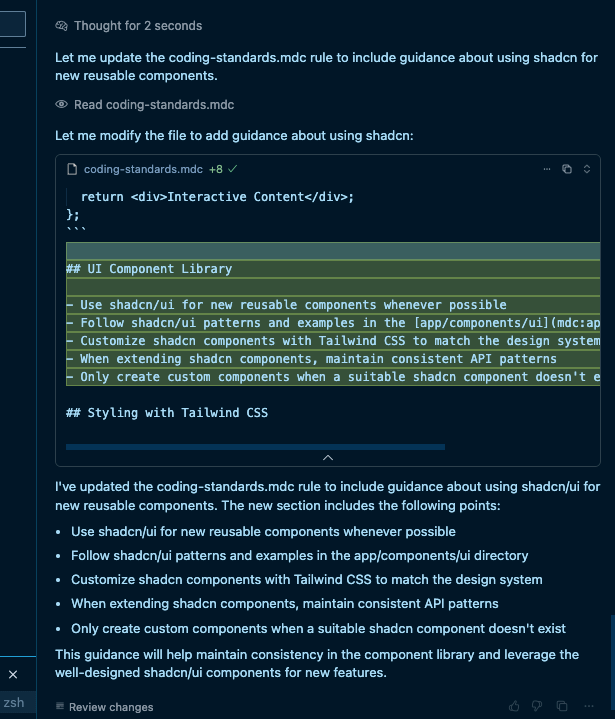The image size is (615, 719).
Task: Click the input box at left panel top
Action: click(12, 24)
